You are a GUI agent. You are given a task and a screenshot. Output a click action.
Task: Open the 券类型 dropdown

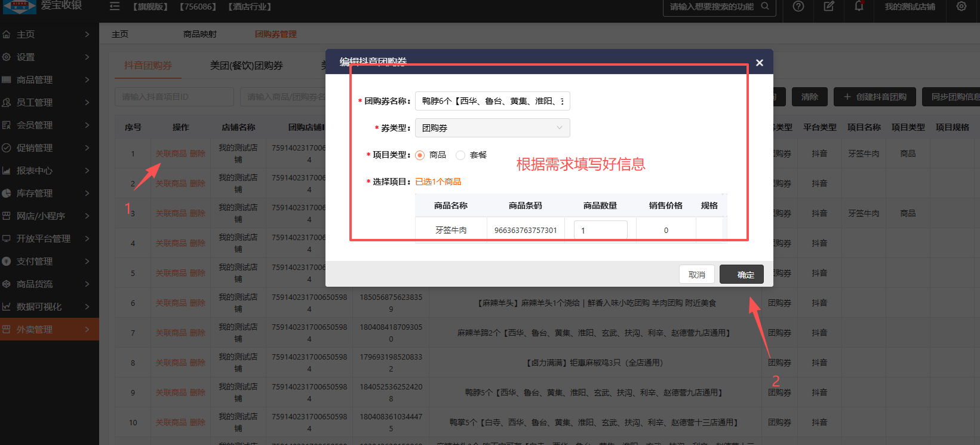[x=492, y=128]
